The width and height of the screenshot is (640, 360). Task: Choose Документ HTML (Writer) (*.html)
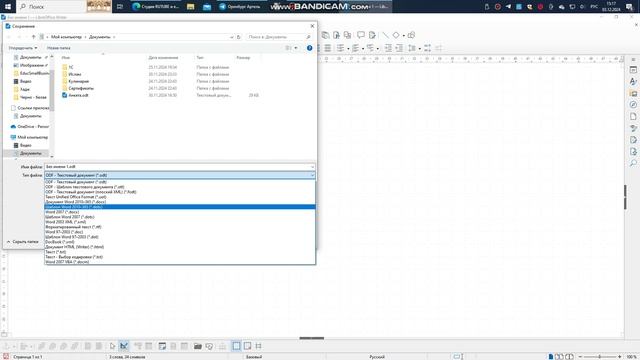180,247
